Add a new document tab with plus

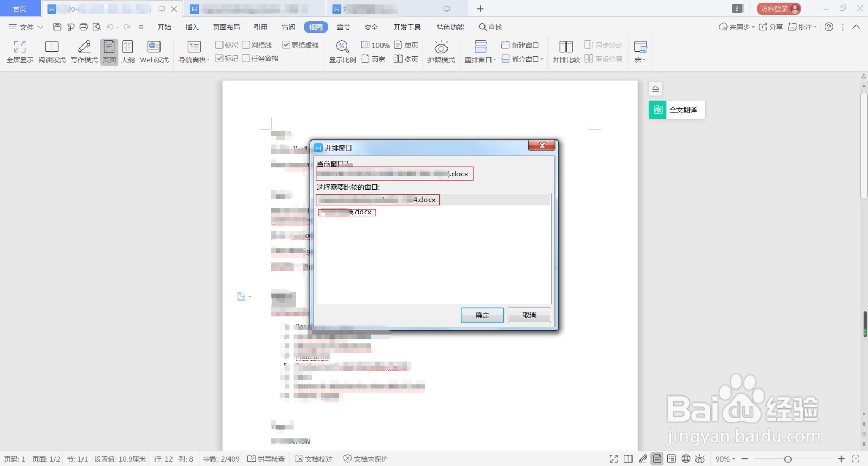pyautogui.click(x=480, y=9)
